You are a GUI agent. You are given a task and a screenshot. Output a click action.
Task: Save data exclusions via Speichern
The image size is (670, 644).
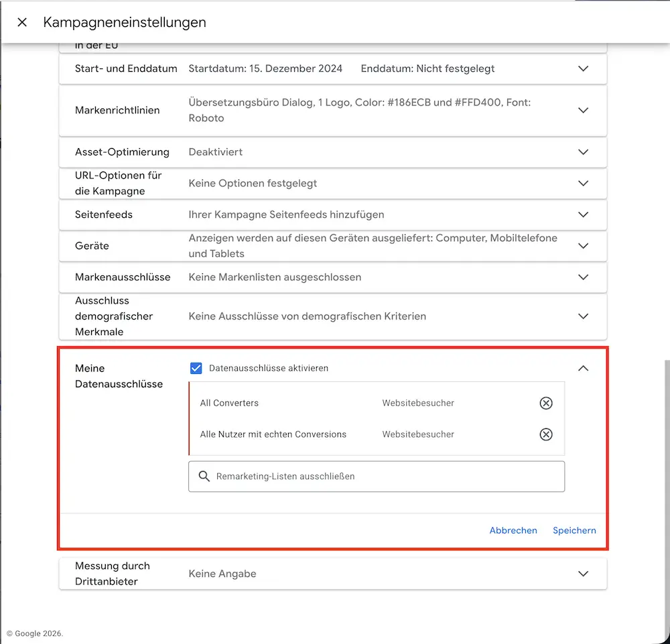tap(574, 530)
